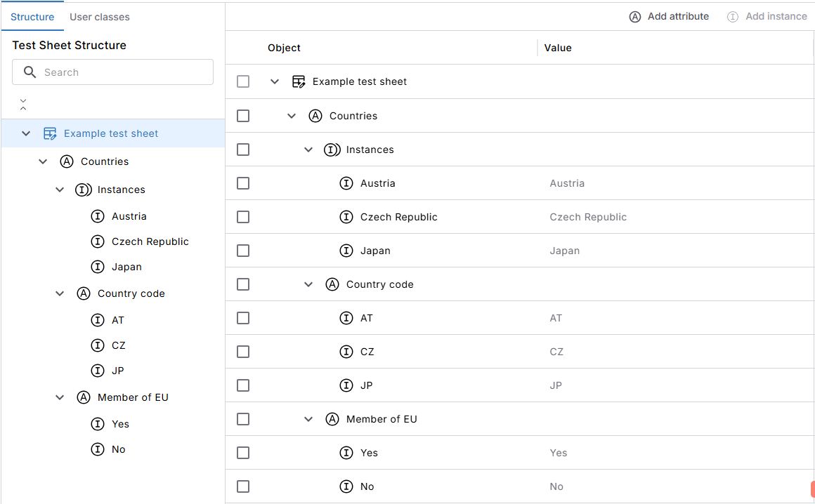The height and width of the screenshot is (504, 815).
Task: Click the Austria value cell
Action: [567, 183]
